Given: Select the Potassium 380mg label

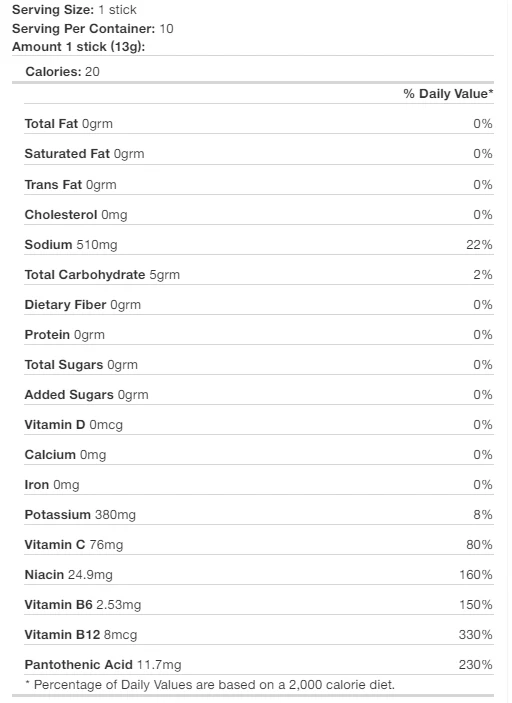Looking at the screenshot, I should point(80,515).
